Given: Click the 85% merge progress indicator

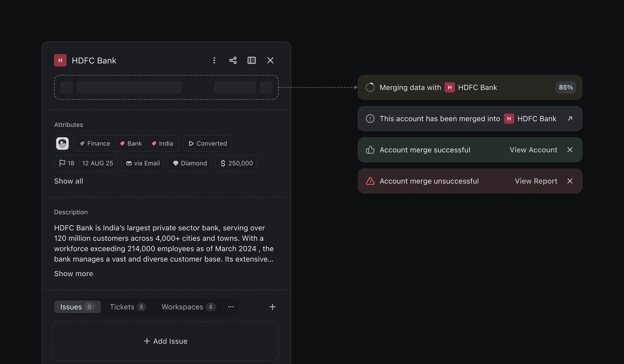Looking at the screenshot, I should [x=566, y=87].
